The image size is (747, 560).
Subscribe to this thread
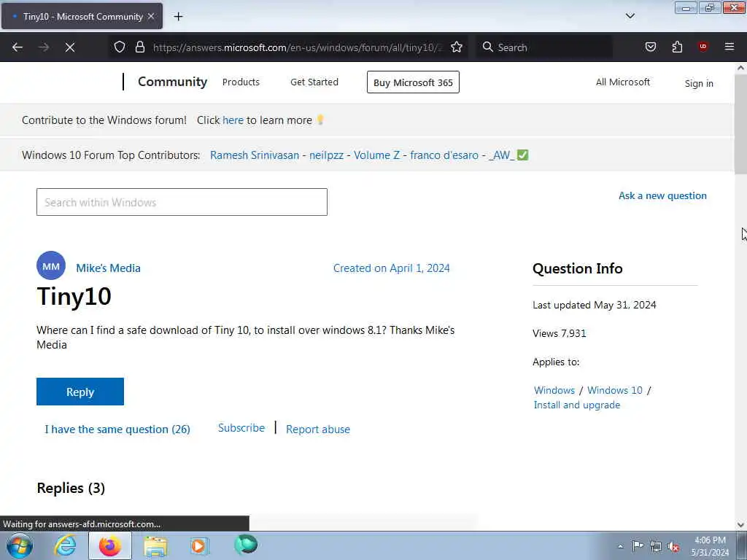click(241, 427)
